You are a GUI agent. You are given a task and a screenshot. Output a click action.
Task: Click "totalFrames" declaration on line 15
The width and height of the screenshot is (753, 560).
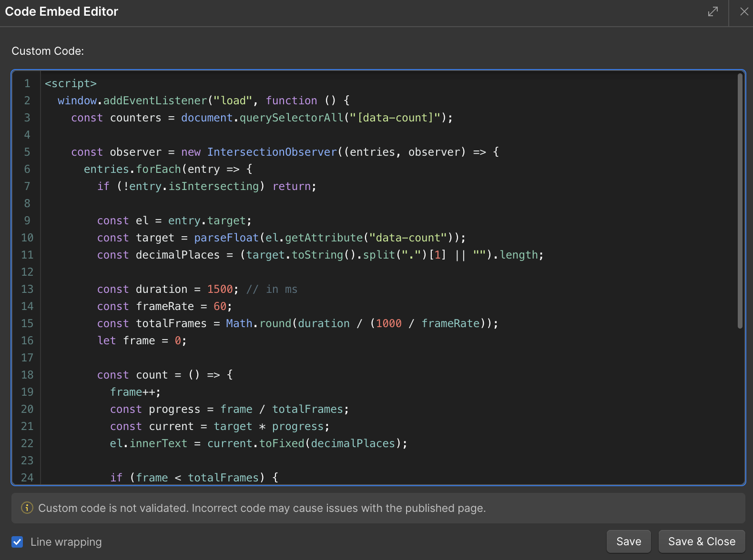[x=171, y=323]
